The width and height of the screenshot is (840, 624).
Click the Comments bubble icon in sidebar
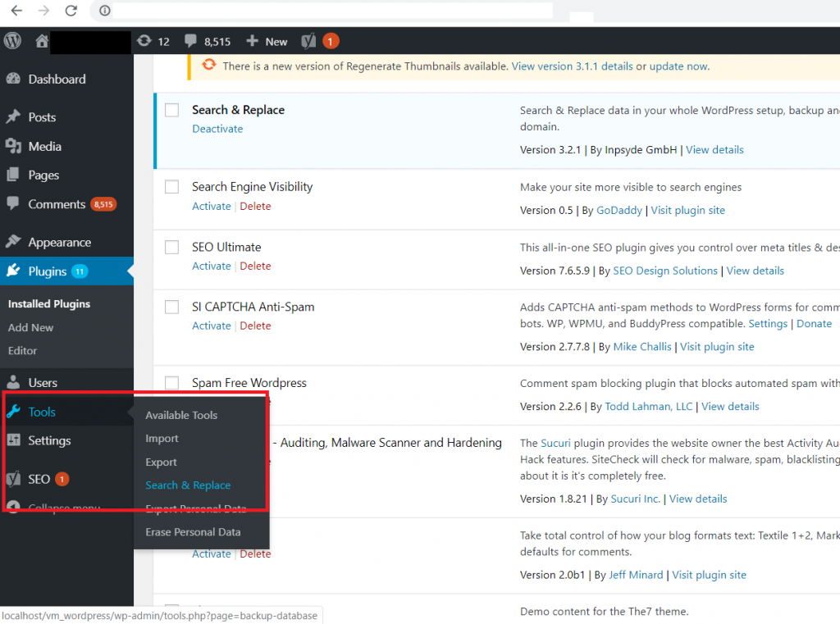coord(13,203)
